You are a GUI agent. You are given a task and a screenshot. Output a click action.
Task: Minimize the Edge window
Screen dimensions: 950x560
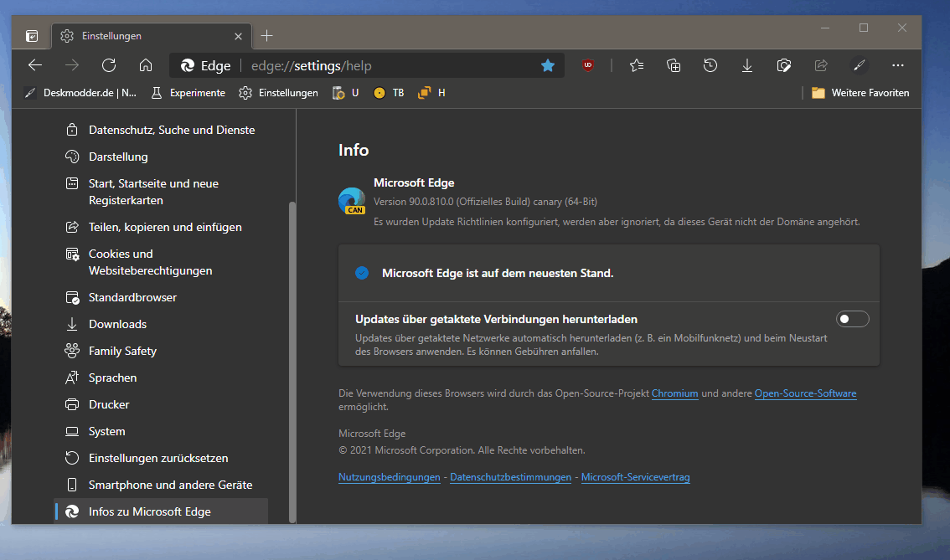click(825, 28)
